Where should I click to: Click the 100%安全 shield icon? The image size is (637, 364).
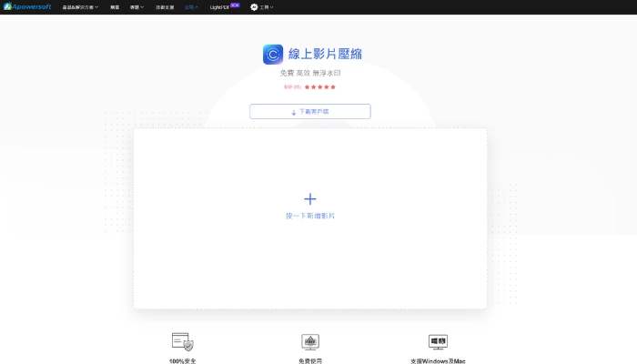tap(182, 341)
